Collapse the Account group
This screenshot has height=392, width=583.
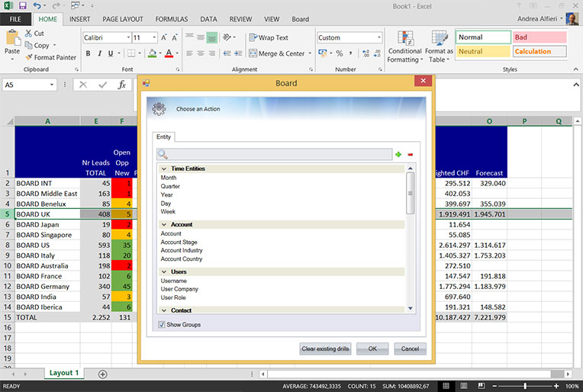(163, 224)
